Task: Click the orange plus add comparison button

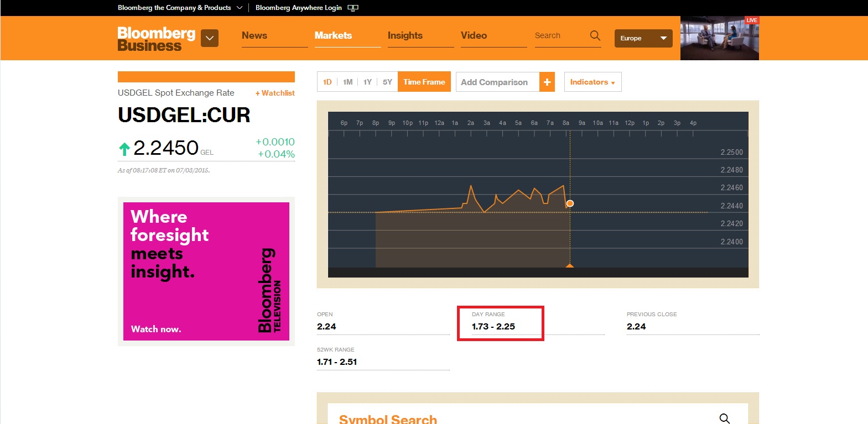Action: click(547, 82)
